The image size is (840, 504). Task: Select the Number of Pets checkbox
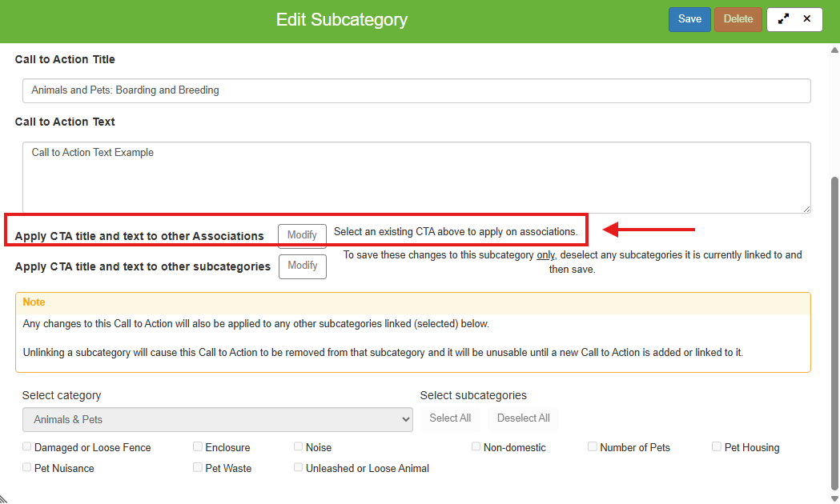pyautogui.click(x=593, y=447)
